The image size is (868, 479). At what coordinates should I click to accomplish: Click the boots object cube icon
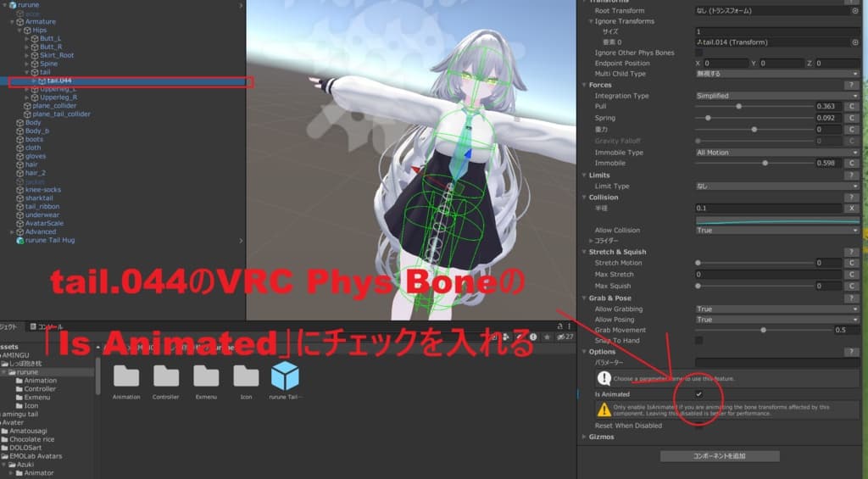pos(20,140)
